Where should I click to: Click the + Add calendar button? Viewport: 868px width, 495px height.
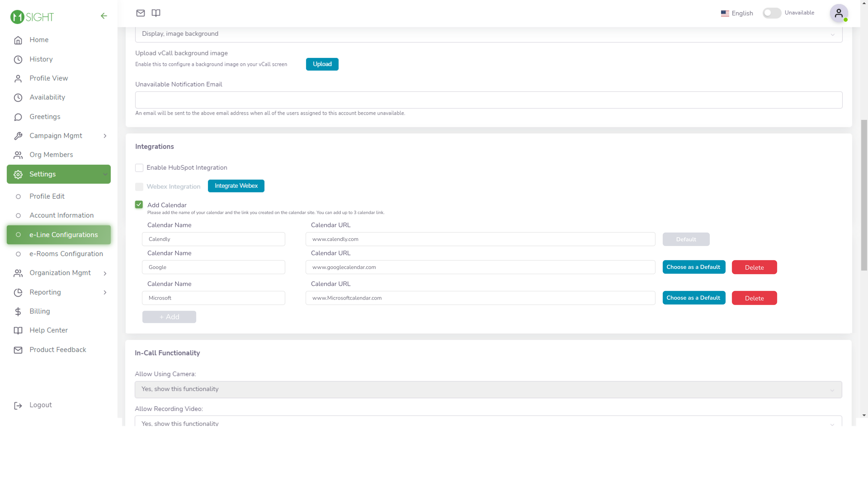169,317
